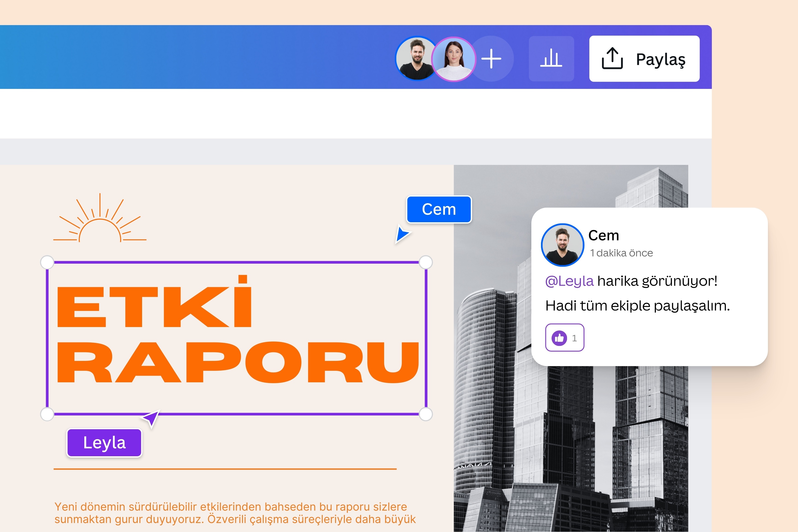Click the paragraph starting 'Yeni dönemin sürdürülebilir'
The image size is (798, 532).
point(235,513)
